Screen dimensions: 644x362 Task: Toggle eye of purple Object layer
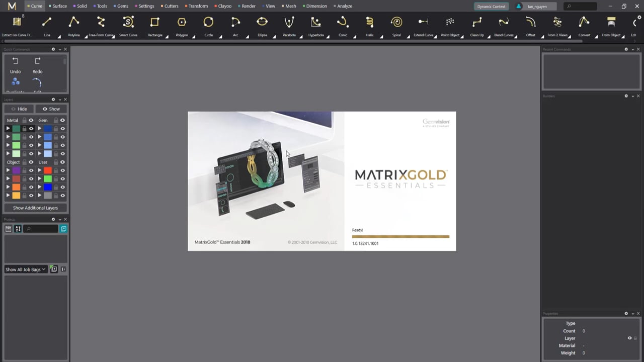pos(31,170)
